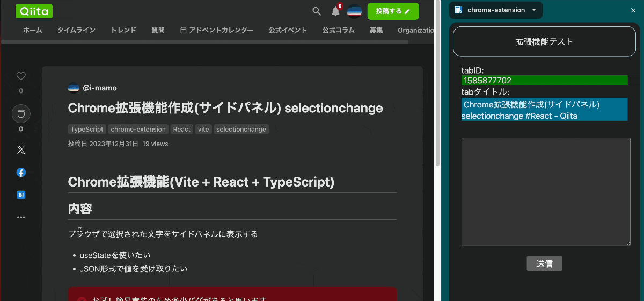The width and height of the screenshot is (644, 301).
Task: Focus the side panel text area
Action: point(546,192)
